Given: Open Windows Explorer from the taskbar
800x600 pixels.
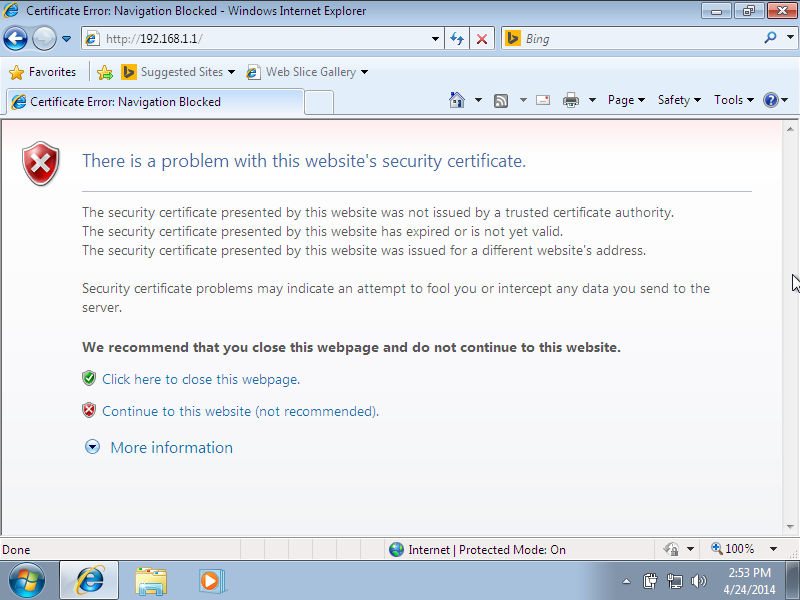Looking at the screenshot, I should [x=151, y=581].
